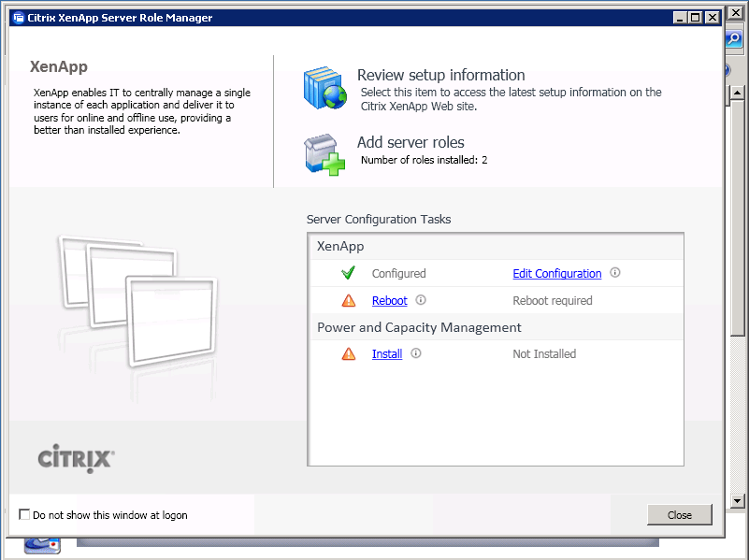Click the 'Power and Capacity Management' section header

[x=420, y=327]
